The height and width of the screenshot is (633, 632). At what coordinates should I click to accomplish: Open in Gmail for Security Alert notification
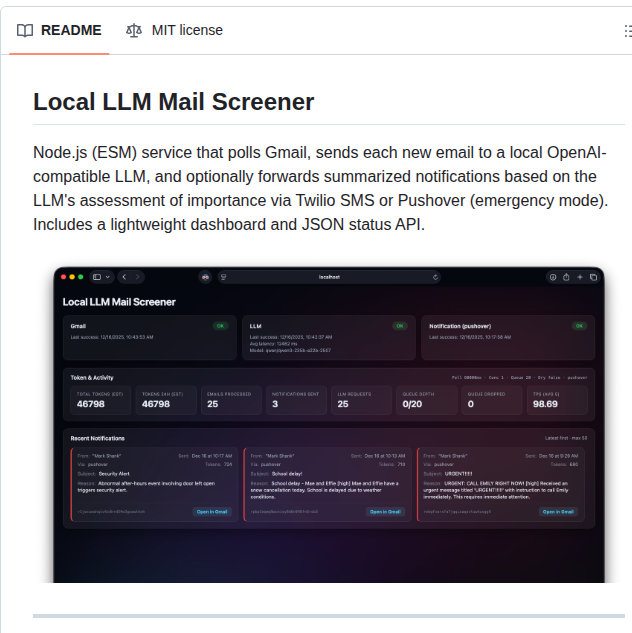(x=212, y=512)
